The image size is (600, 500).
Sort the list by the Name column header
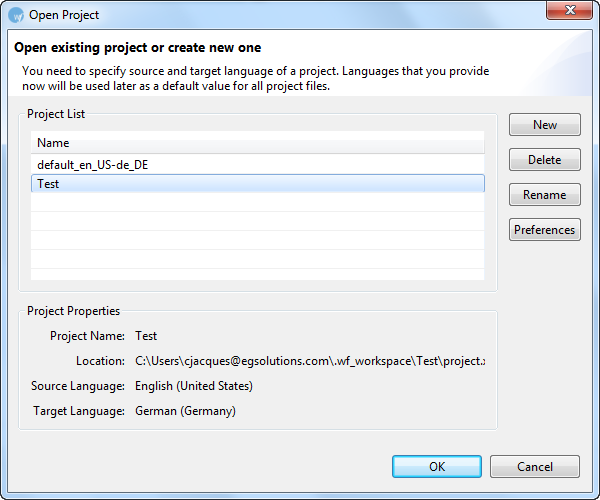[x=258, y=143]
